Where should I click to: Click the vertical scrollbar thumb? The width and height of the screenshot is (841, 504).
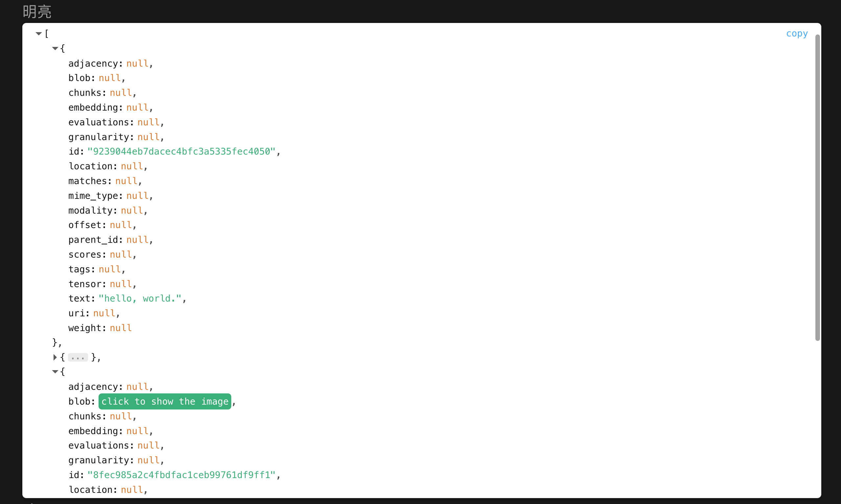(x=817, y=187)
